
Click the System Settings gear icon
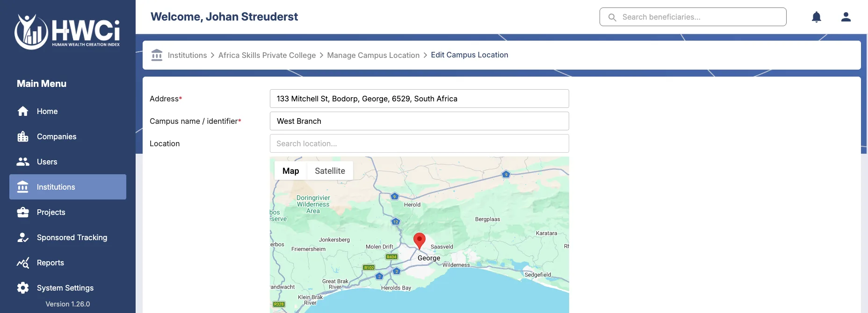[23, 288]
